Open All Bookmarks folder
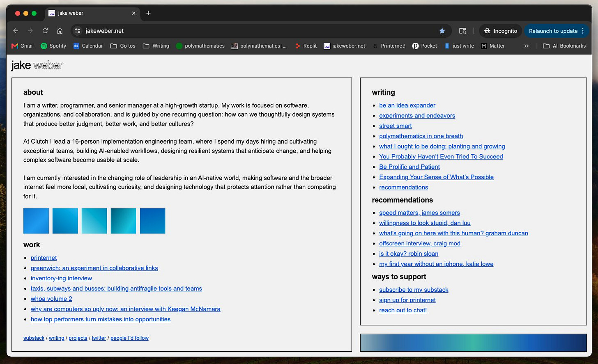This screenshot has width=598, height=364. click(564, 46)
